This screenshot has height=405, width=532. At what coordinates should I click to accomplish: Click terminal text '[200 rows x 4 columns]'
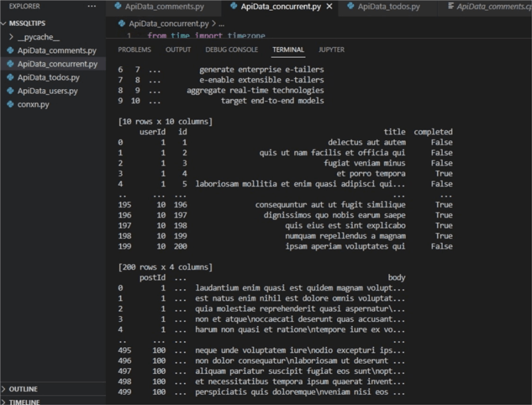coord(165,267)
